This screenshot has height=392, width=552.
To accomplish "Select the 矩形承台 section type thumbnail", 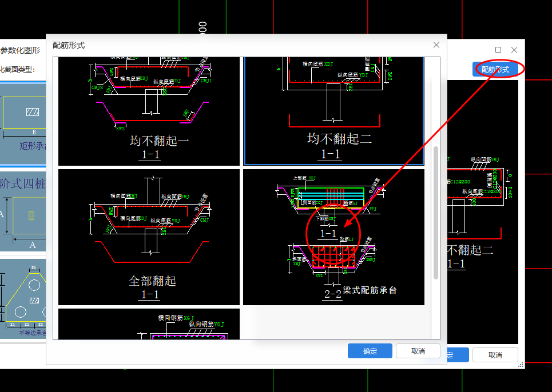I will pos(23,123).
